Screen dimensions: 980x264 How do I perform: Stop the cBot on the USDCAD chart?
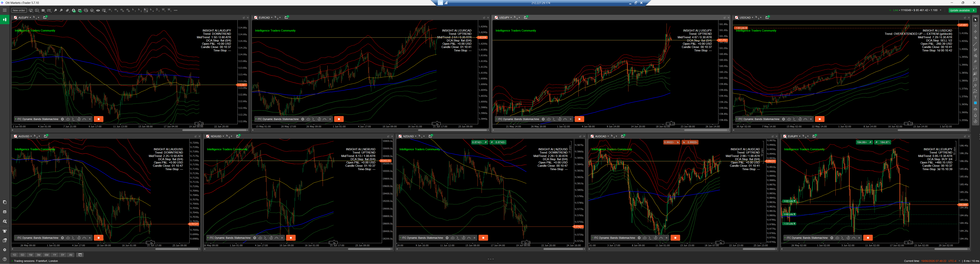[x=820, y=119]
